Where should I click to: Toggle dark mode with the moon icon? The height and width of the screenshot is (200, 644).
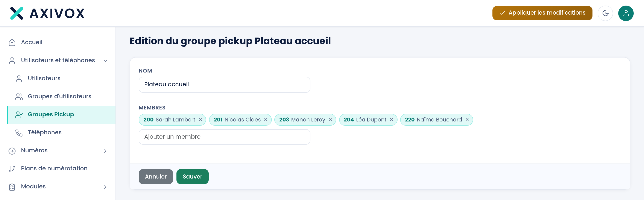(x=605, y=13)
